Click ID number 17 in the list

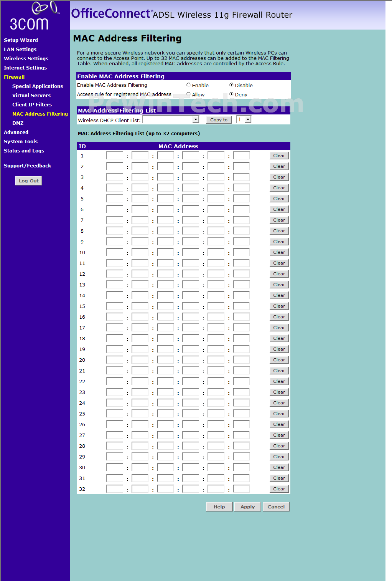pos(82,328)
